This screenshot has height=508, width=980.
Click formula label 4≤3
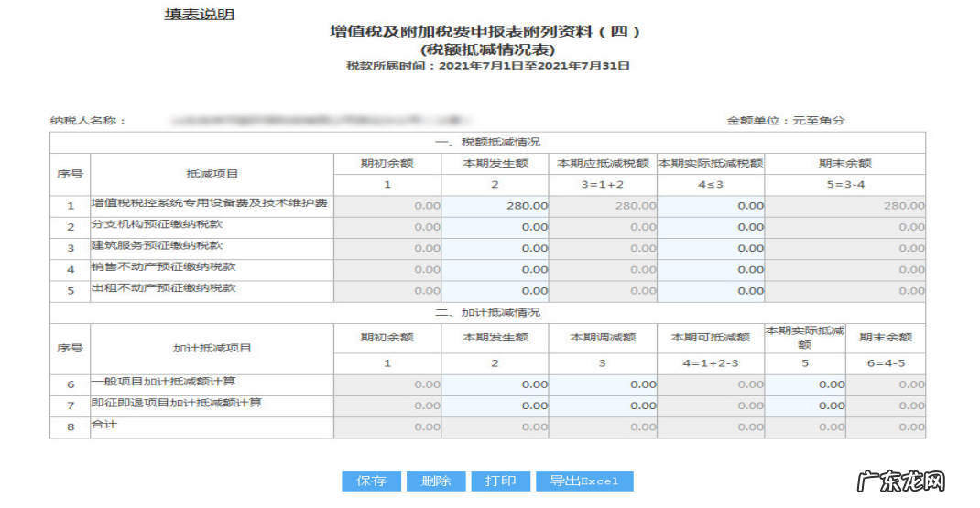coord(711,185)
